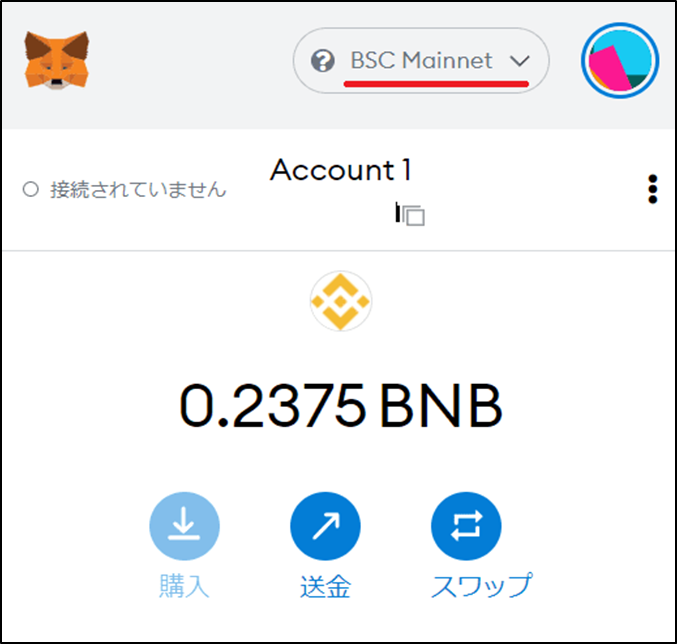Click the 送金 text label

[326, 586]
